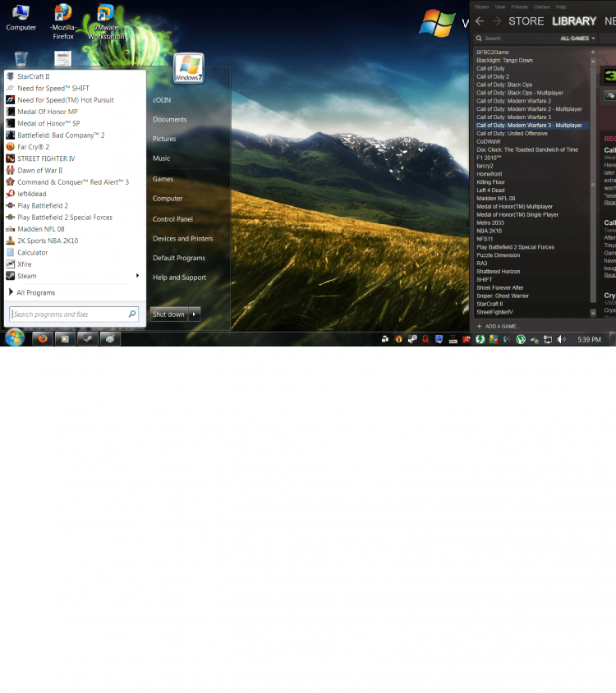Open Help and Support
This screenshot has height=693, width=616.
click(179, 278)
